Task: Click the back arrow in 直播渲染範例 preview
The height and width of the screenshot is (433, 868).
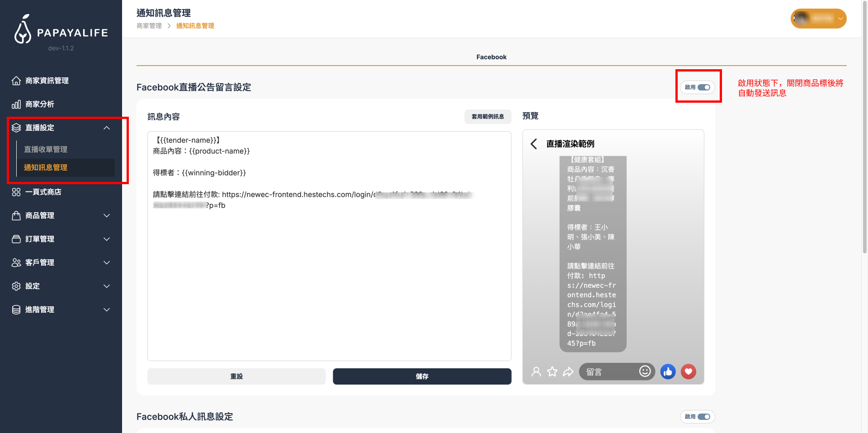Action: click(x=533, y=144)
